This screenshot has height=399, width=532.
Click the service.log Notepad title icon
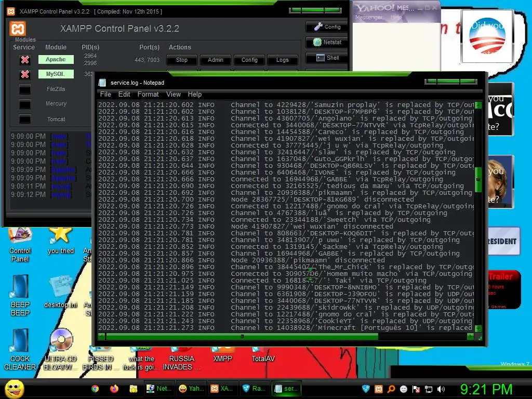[x=102, y=83]
